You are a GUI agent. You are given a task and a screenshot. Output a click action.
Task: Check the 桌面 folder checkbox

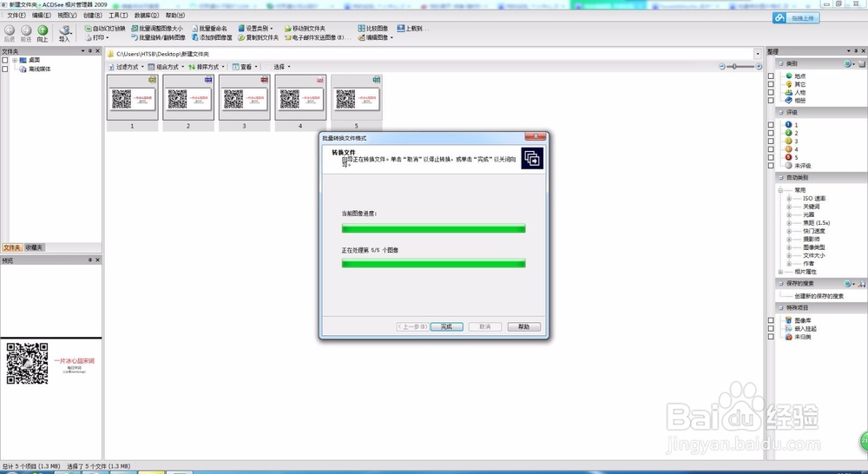tap(5, 61)
